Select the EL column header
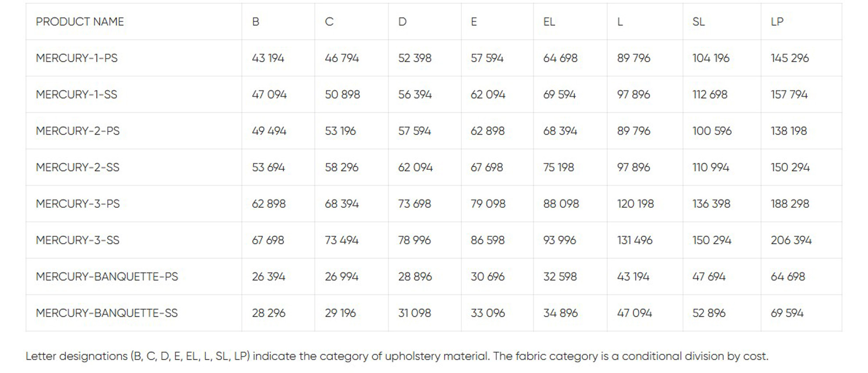This screenshot has height=373, width=868. [x=549, y=22]
